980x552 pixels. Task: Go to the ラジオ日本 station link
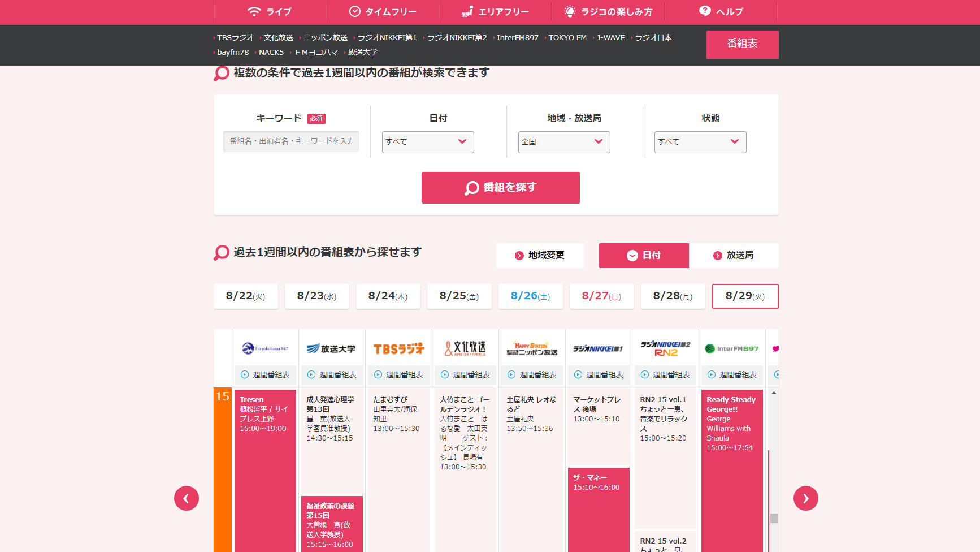(653, 37)
